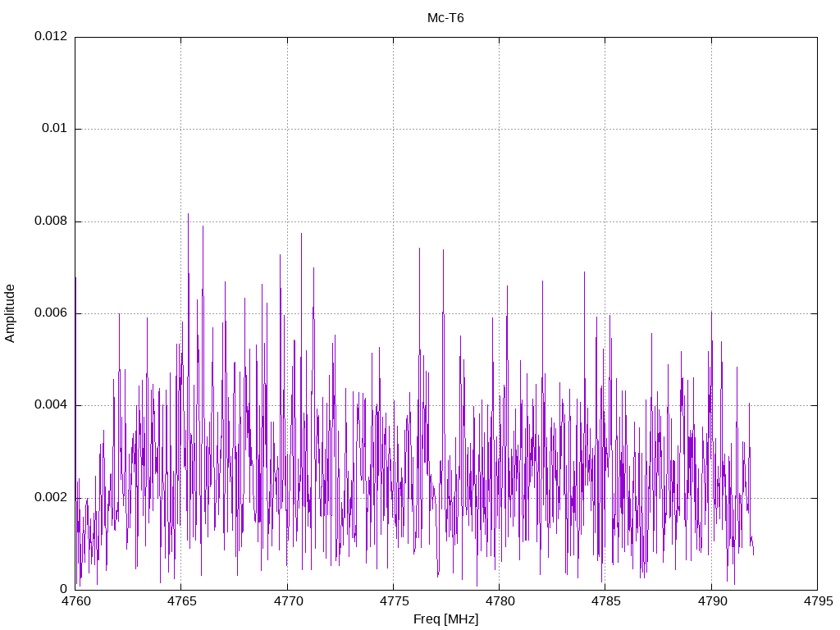The width and height of the screenshot is (840, 630).
Task: Click the x-axis tick label 4760
Action: pyautogui.click(x=75, y=601)
